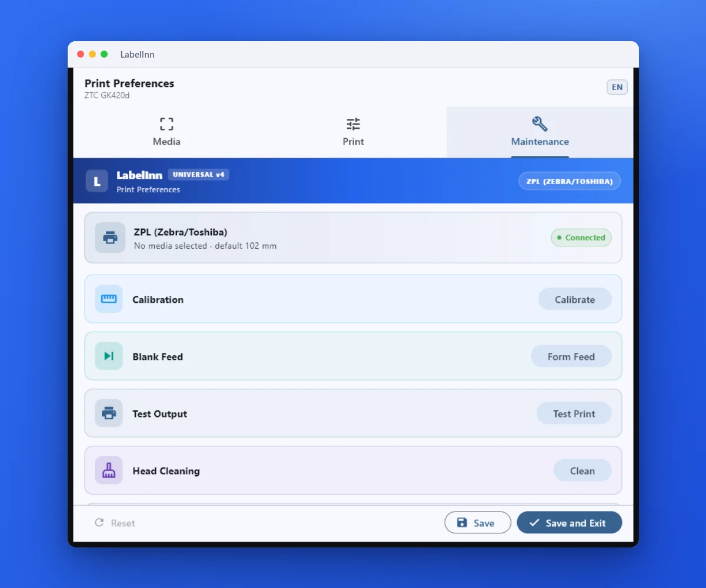Screen dimensions: 706x588
Task: Click the printer icon beside ZPL (Zebra/Toshiba)
Action: tap(110, 238)
